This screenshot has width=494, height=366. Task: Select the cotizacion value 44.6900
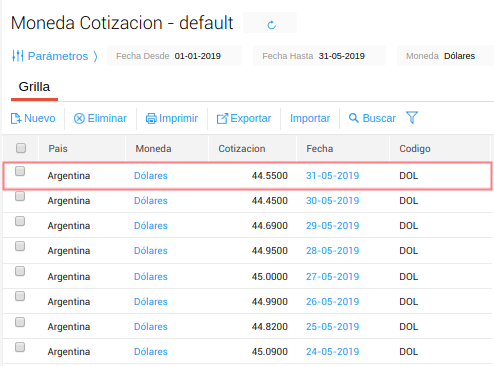coord(270,226)
